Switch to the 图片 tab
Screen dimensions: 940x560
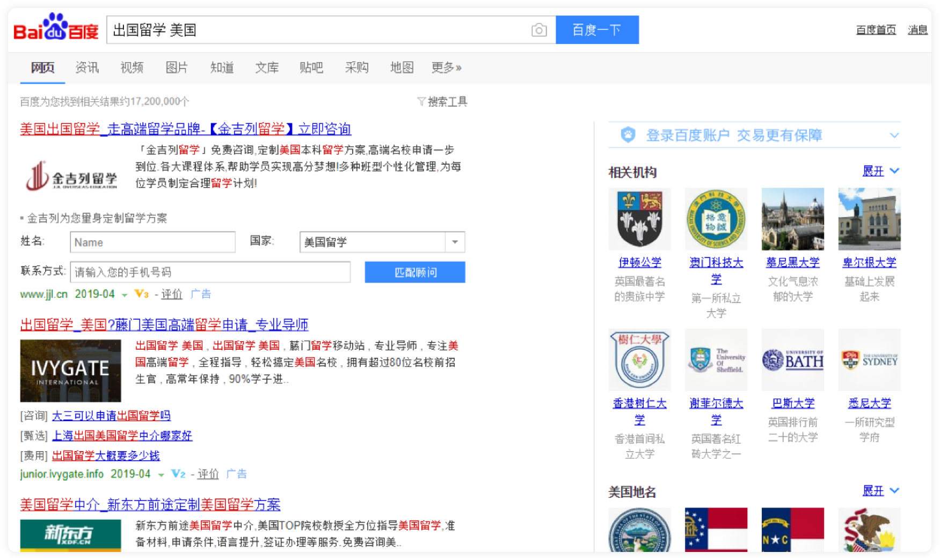point(177,68)
